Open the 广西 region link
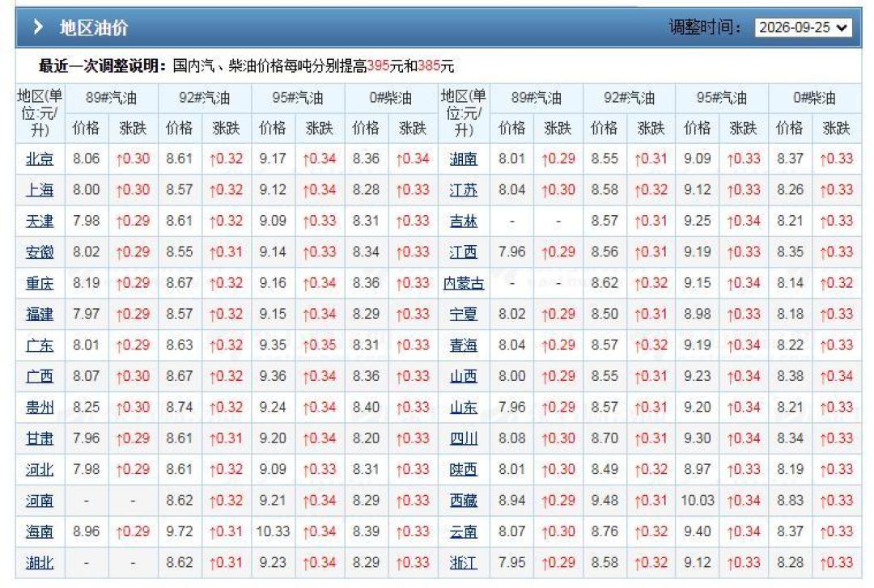 [x=40, y=376]
